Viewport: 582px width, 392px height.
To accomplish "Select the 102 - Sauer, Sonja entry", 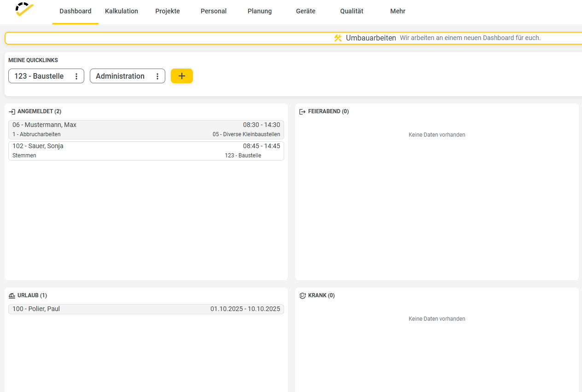I will pyautogui.click(x=146, y=151).
